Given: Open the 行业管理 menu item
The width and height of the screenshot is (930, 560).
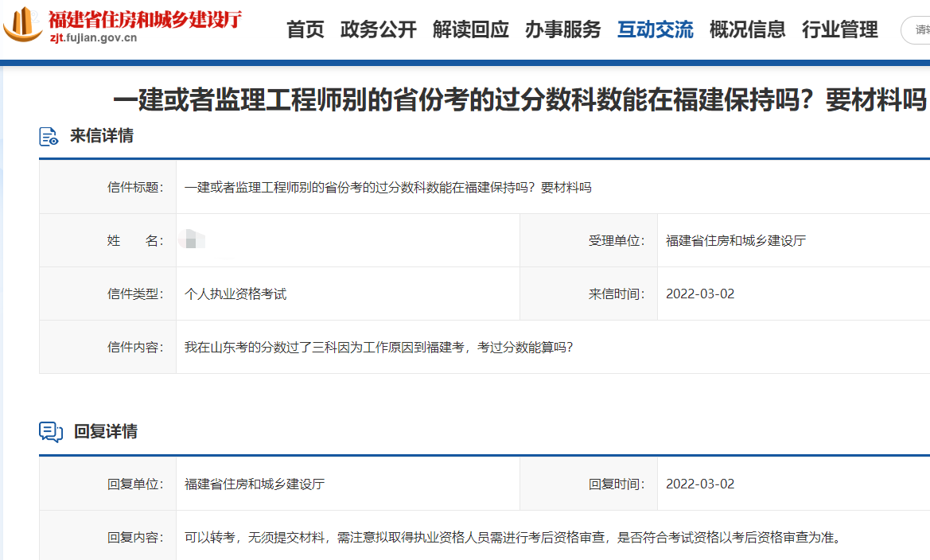Looking at the screenshot, I should (840, 29).
